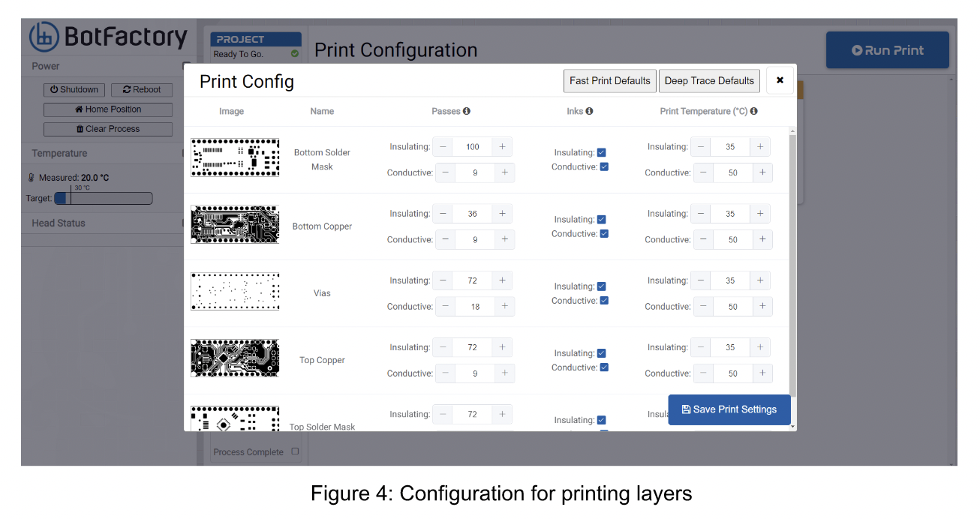Apply Fast Print Defaults
980x519 pixels.
pos(609,81)
